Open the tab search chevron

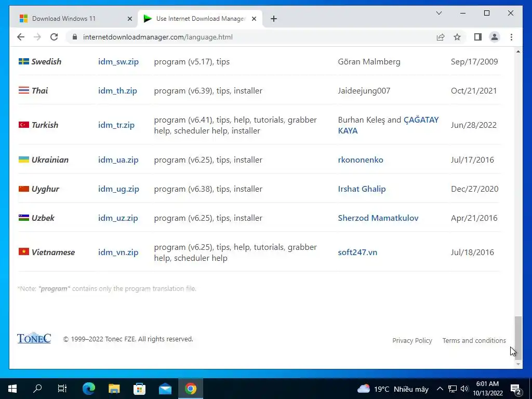[438, 13]
